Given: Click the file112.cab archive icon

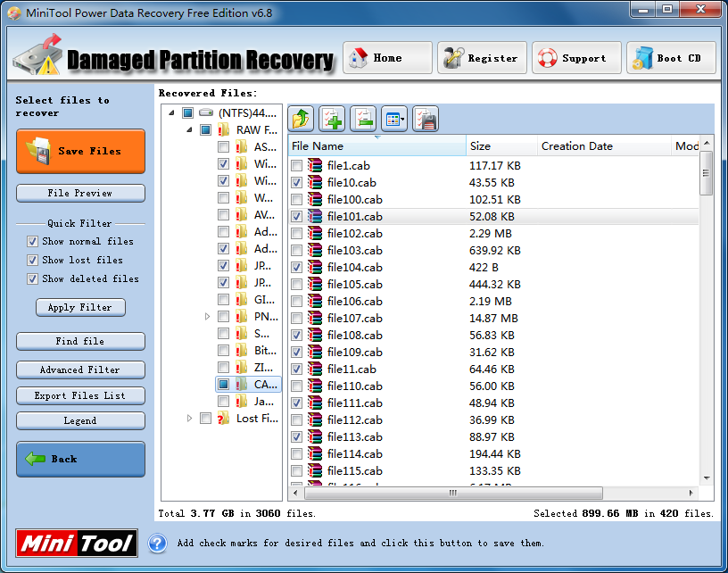Looking at the screenshot, I should [x=315, y=419].
